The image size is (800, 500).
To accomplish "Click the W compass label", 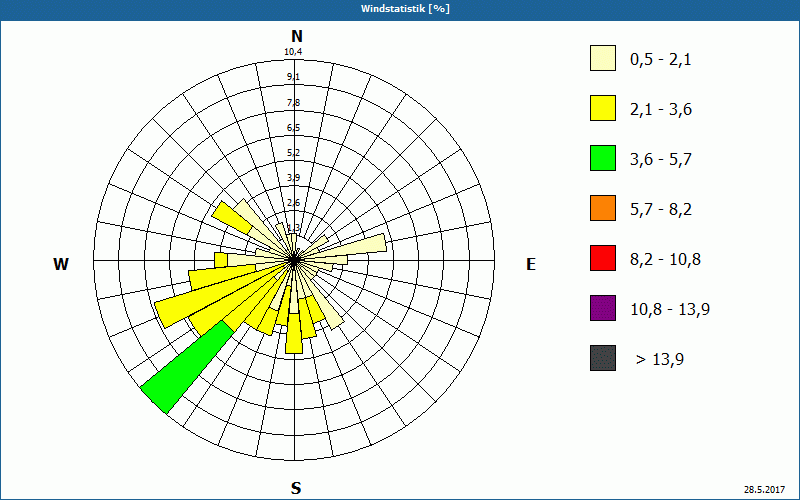I will point(61,264).
